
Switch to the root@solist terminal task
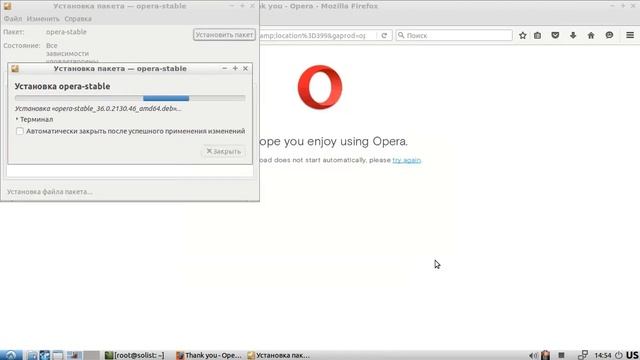[135, 356]
